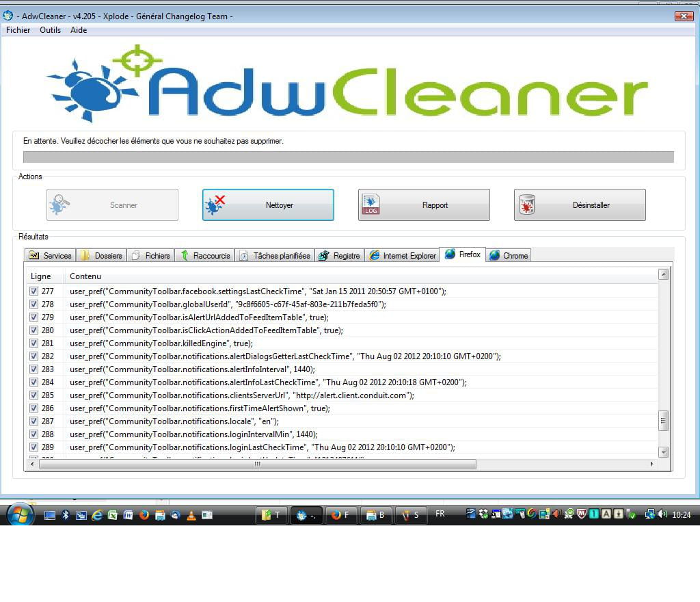Screen dimensions: 700x602
Task: Click the Show Desktop quick launch icon
Action: (x=49, y=515)
